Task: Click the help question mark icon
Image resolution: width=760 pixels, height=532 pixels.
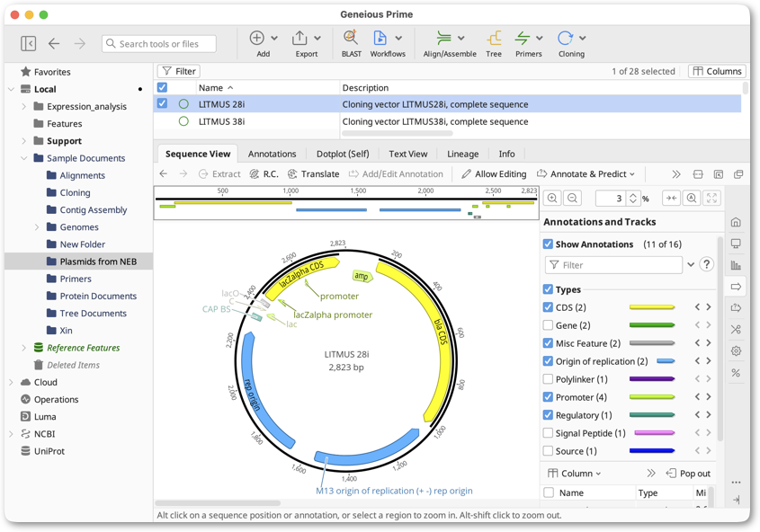Action: tap(707, 264)
